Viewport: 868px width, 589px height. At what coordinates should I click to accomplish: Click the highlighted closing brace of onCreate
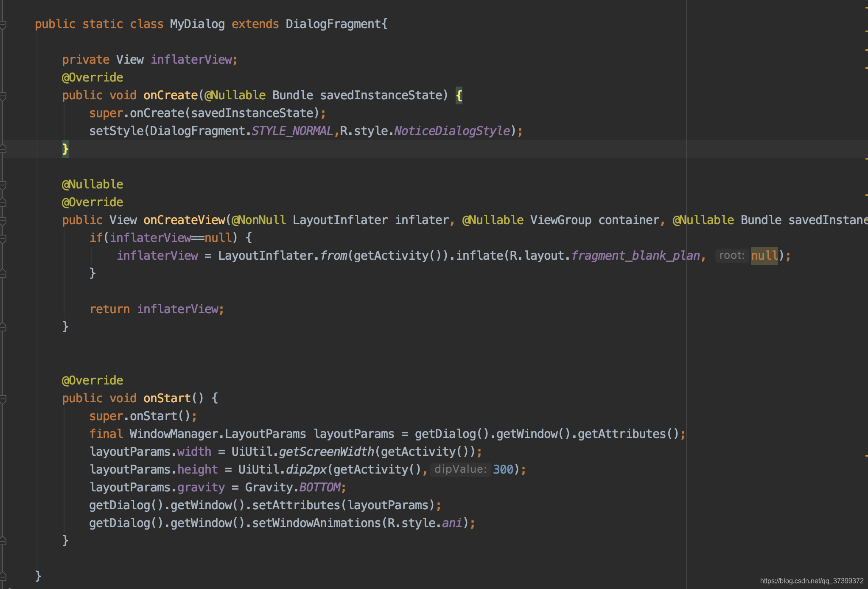(x=65, y=149)
